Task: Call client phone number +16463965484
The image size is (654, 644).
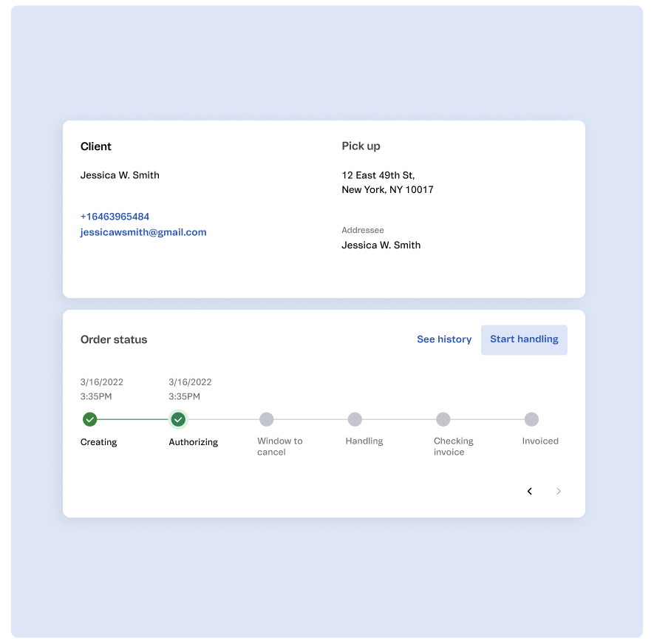Action: 115,217
